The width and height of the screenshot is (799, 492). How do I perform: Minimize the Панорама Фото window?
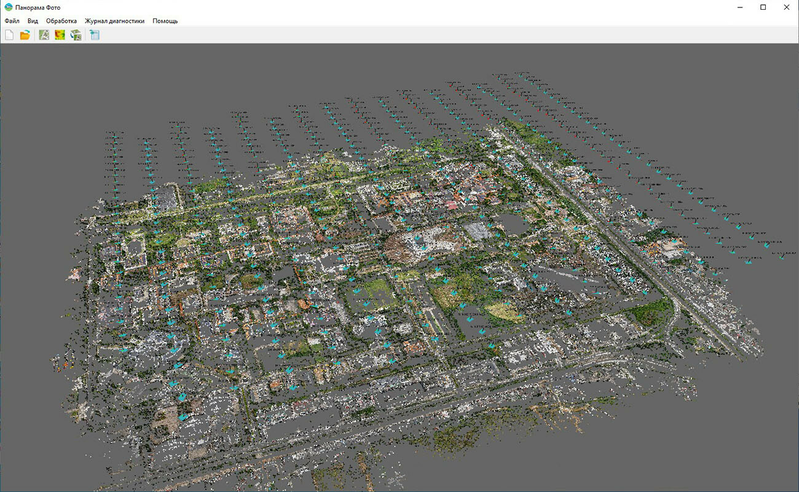click(x=738, y=7)
